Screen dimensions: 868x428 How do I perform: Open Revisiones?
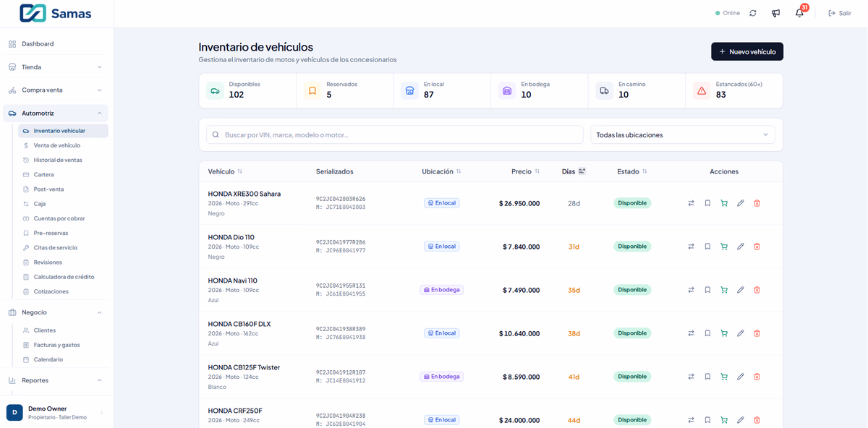(63, 262)
